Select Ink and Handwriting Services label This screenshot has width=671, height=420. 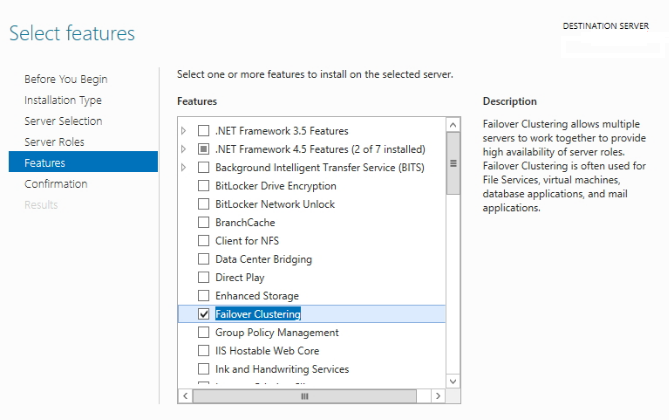(x=282, y=369)
